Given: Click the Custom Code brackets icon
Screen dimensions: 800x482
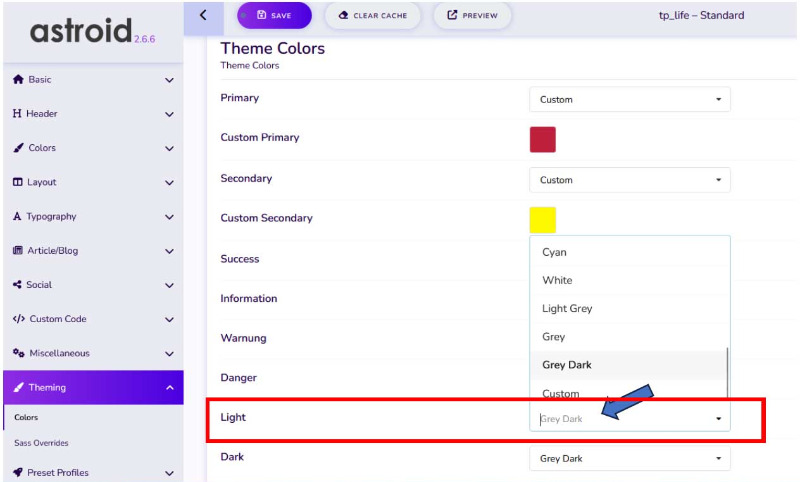Looking at the screenshot, I should click(x=18, y=319).
